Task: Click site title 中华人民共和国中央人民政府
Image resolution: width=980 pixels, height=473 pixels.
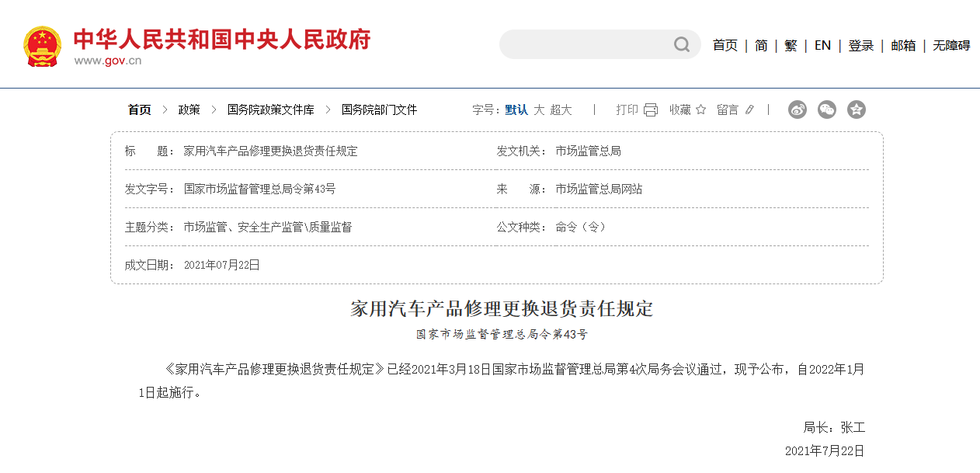Action: [x=222, y=39]
